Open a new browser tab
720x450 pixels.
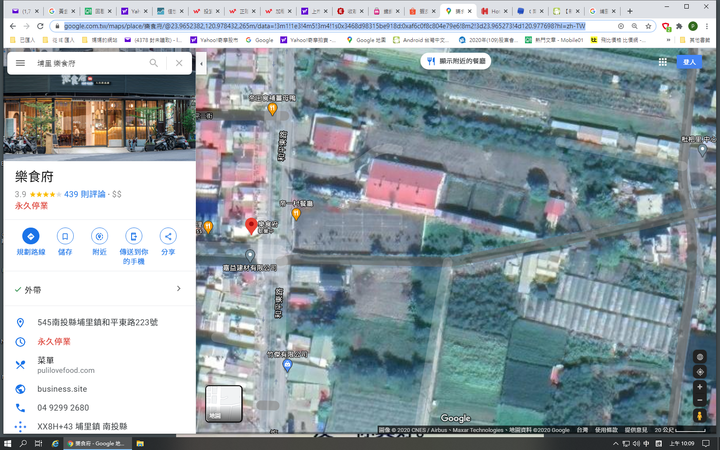pos(630,11)
